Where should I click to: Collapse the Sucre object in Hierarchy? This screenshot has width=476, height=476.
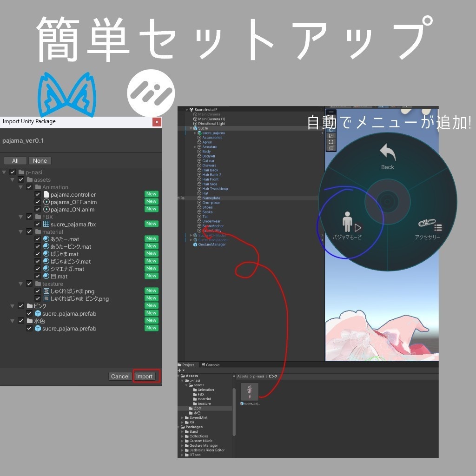191,128
